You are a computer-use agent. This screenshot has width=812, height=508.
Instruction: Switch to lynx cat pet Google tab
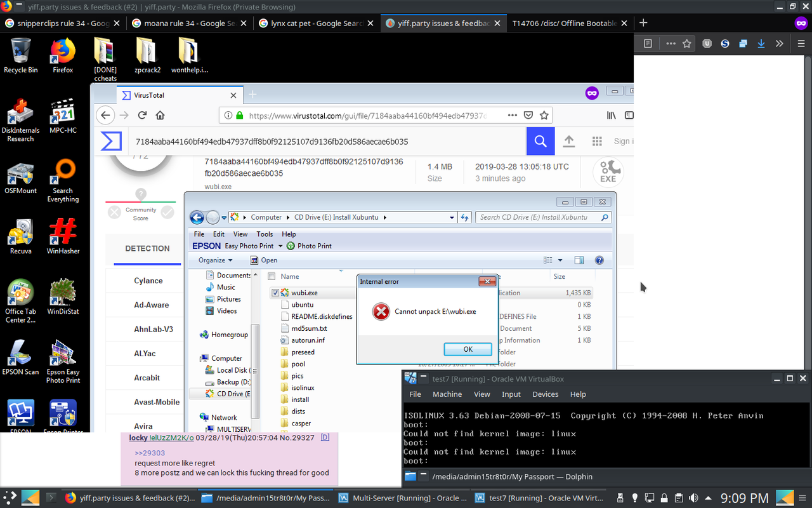(x=317, y=23)
